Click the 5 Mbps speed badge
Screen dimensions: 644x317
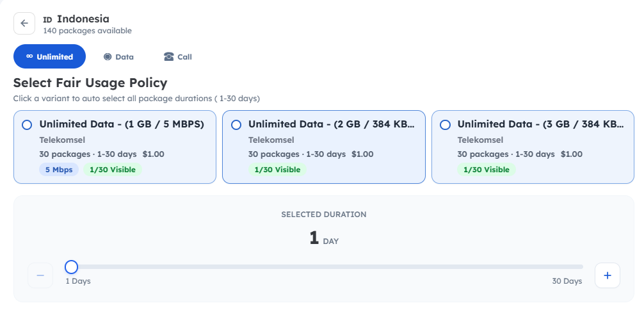click(59, 170)
